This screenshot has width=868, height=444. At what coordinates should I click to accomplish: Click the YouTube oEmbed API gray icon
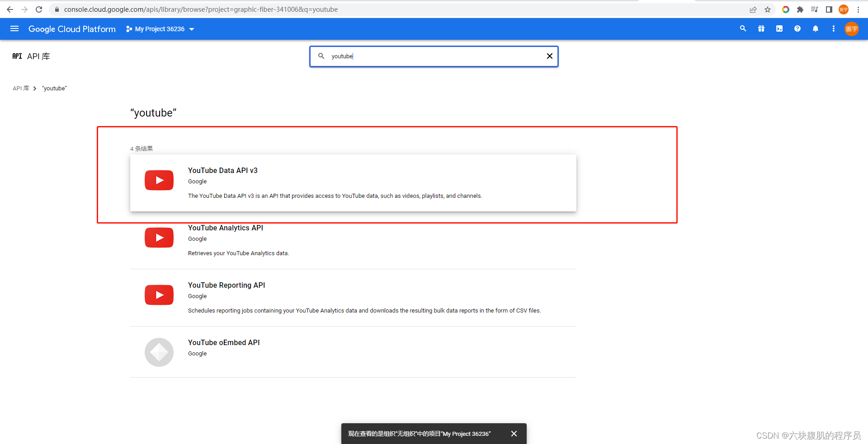[159, 352]
